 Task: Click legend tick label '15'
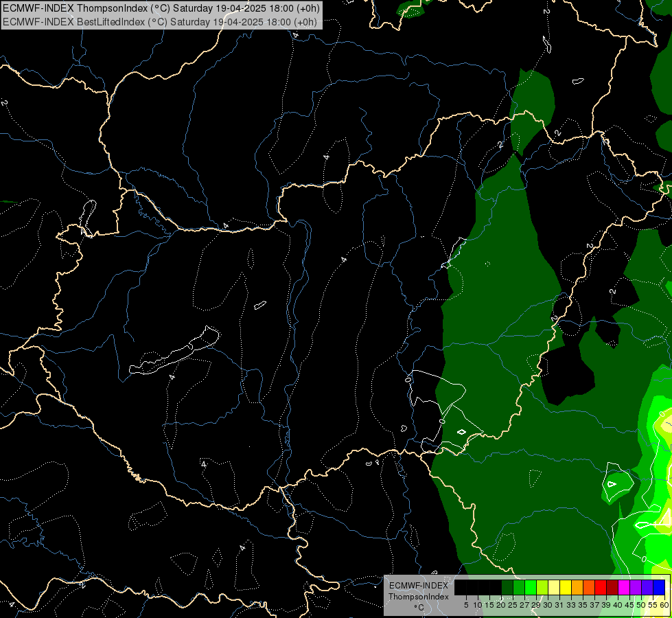pyautogui.click(x=490, y=605)
